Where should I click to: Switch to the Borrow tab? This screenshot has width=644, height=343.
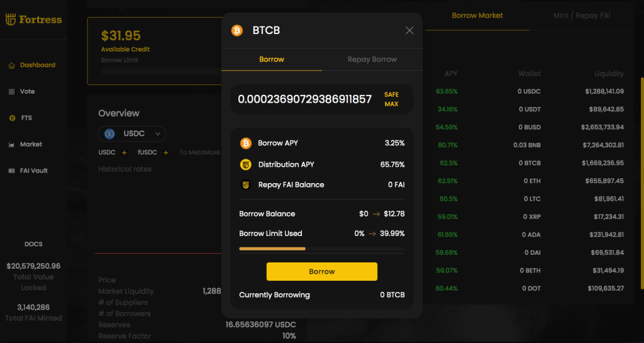(x=272, y=60)
